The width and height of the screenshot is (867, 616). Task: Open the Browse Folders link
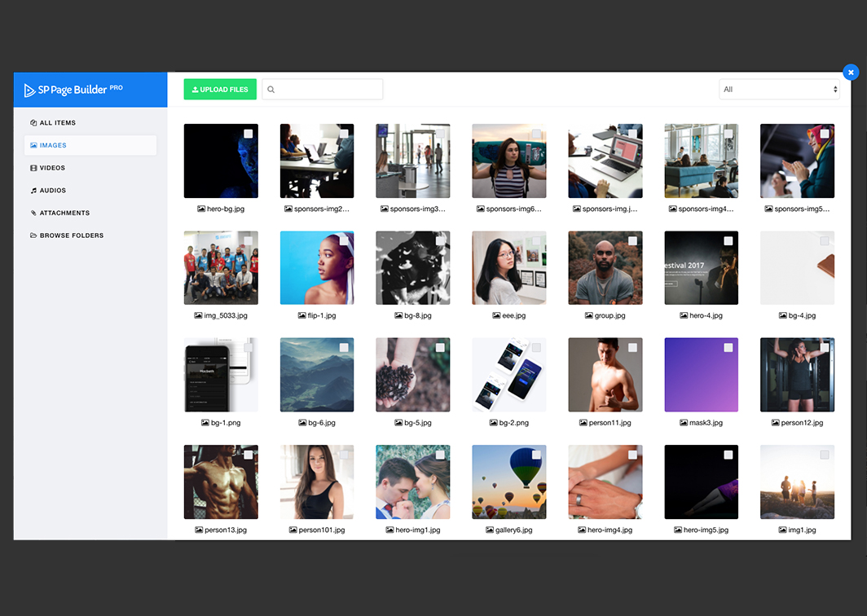point(72,235)
